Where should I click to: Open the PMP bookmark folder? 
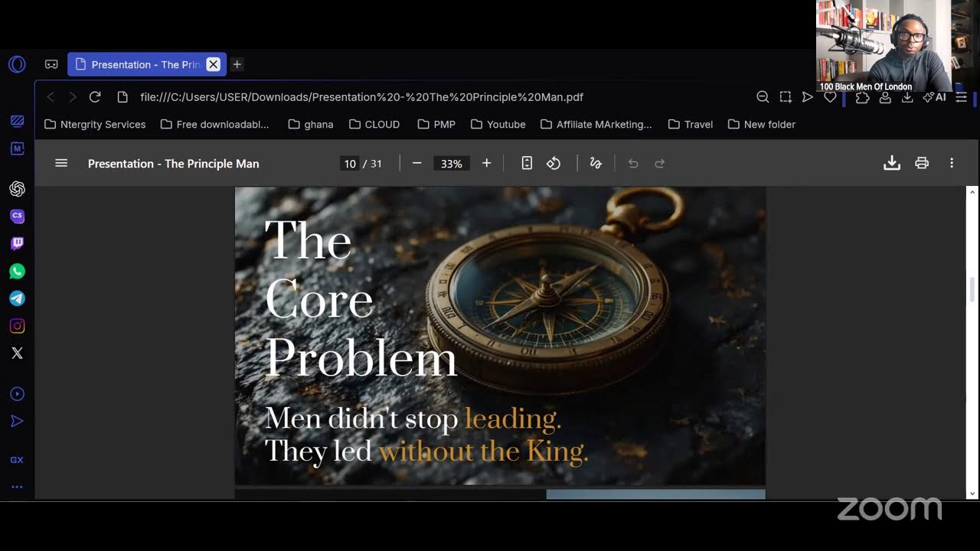(436, 124)
